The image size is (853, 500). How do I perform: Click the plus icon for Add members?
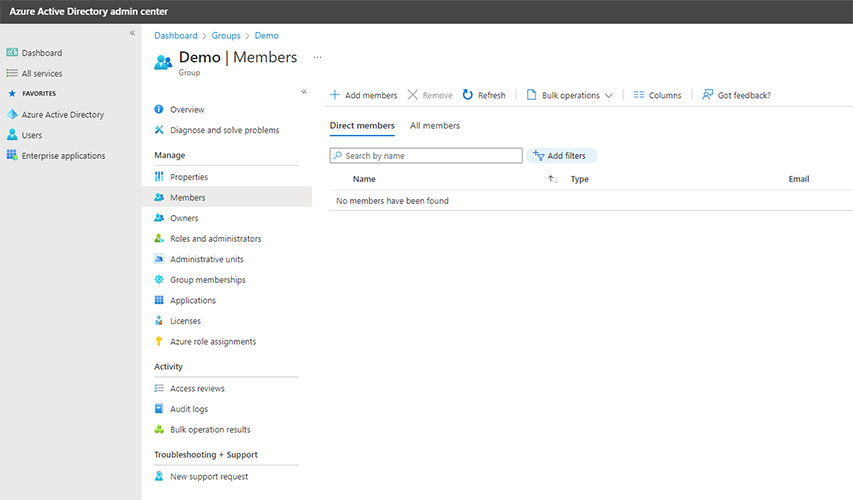(335, 95)
